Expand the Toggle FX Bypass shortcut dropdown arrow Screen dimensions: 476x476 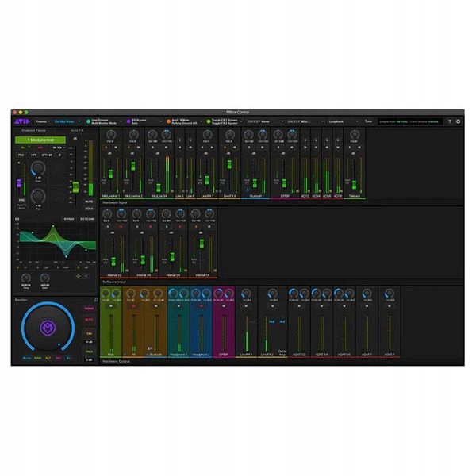tap(241, 121)
